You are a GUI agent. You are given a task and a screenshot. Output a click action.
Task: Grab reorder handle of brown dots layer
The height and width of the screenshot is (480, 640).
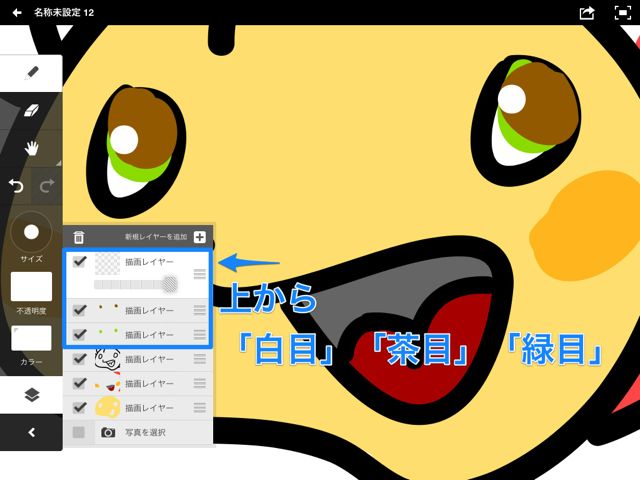pyautogui.click(x=200, y=310)
